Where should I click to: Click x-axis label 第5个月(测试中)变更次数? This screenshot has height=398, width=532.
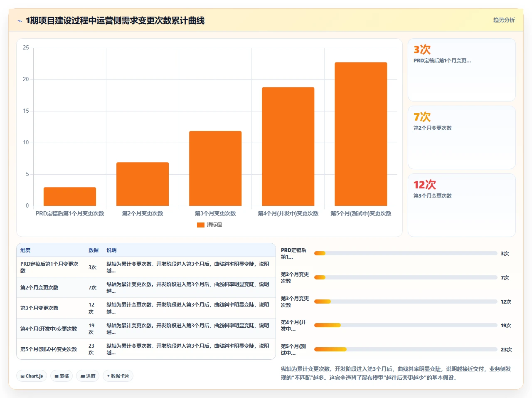pyautogui.click(x=361, y=213)
